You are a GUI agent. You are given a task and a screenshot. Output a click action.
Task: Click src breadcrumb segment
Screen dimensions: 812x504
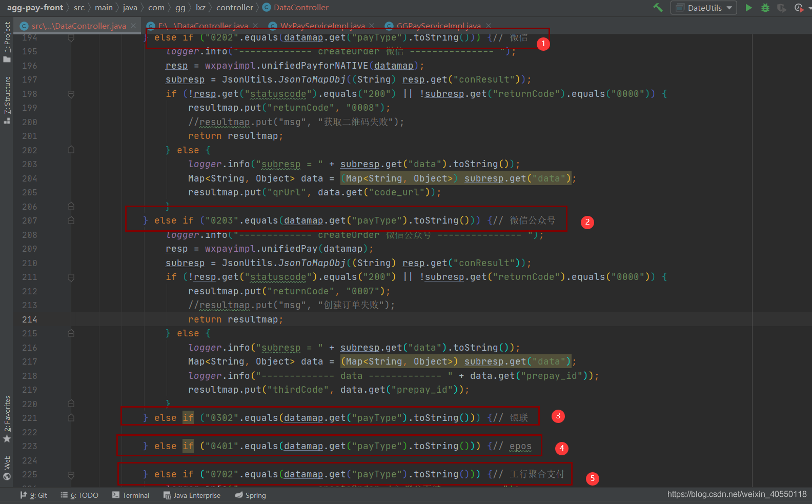pyautogui.click(x=79, y=8)
